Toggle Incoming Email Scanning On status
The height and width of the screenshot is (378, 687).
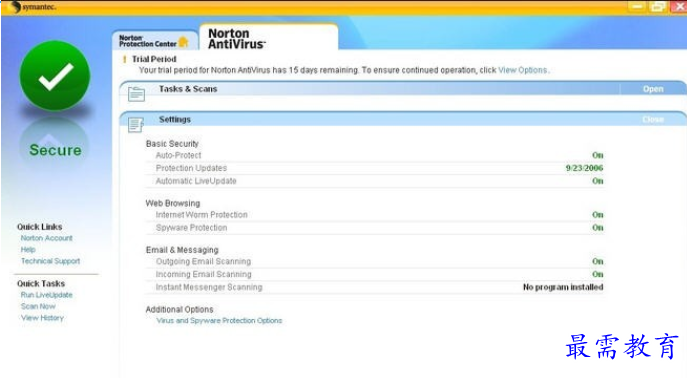[x=598, y=274]
